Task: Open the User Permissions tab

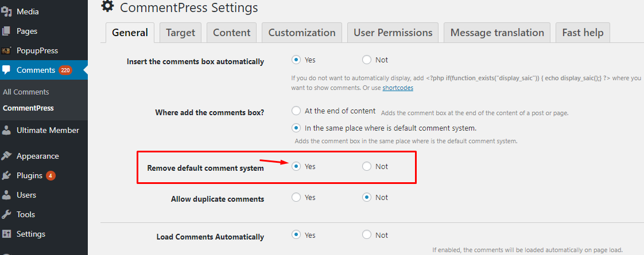Action: 393,33
